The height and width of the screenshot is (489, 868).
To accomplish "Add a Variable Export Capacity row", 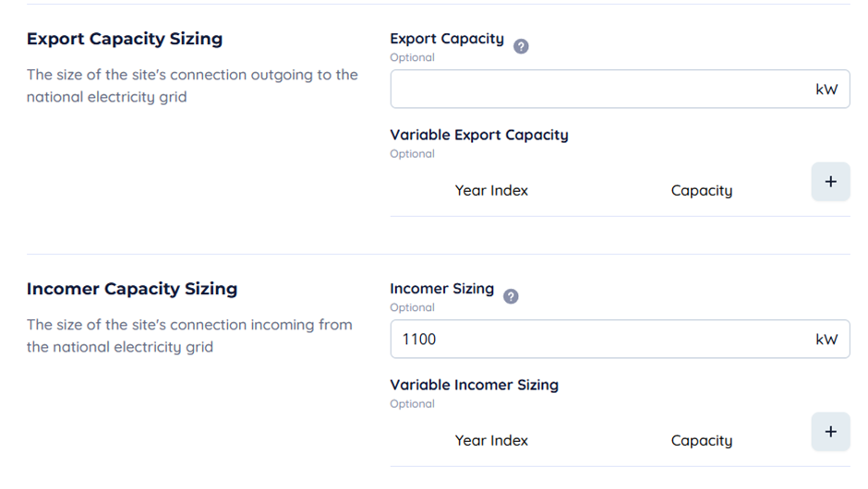I will coord(830,182).
